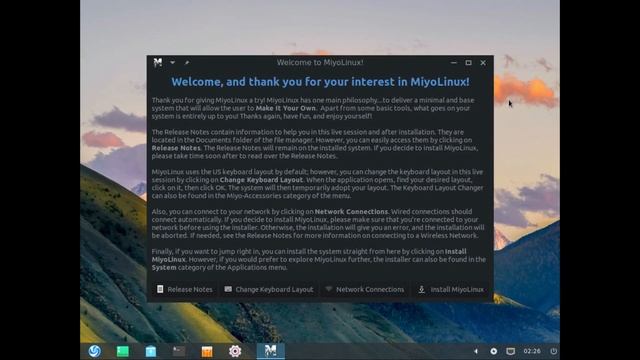640x360 pixels.
Task: Start the installer with Install MiyoLinux
Action: click(451, 289)
